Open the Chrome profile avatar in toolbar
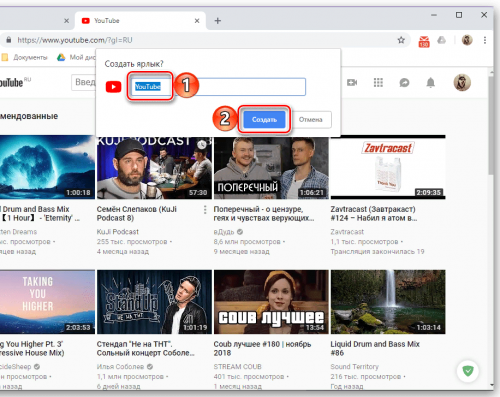 467,40
